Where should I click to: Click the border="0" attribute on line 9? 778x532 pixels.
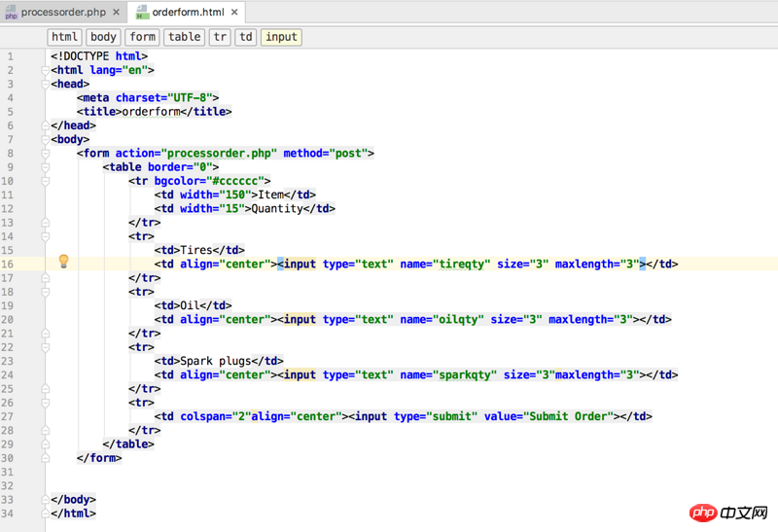180,167
